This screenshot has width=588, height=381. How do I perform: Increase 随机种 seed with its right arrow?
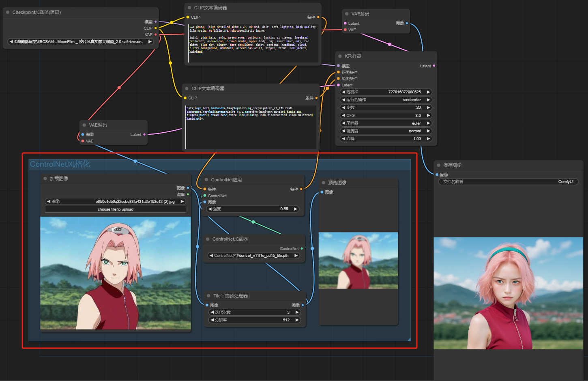[428, 92]
